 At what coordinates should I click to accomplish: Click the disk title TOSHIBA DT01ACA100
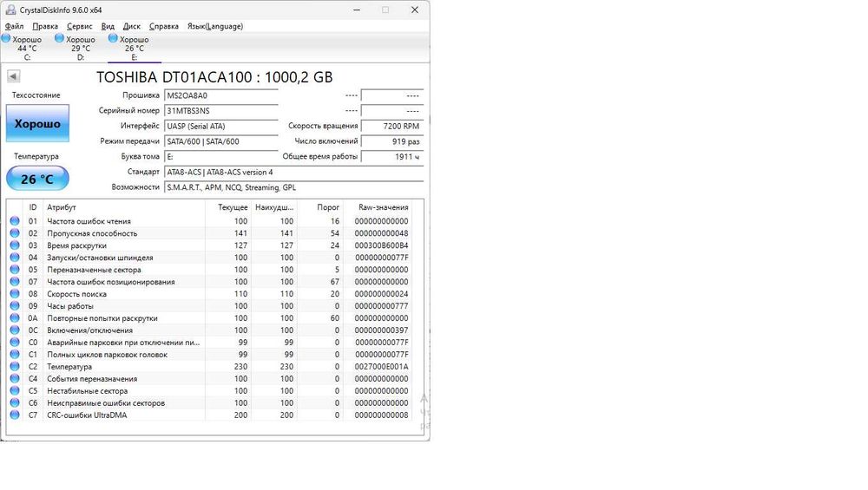pos(214,77)
